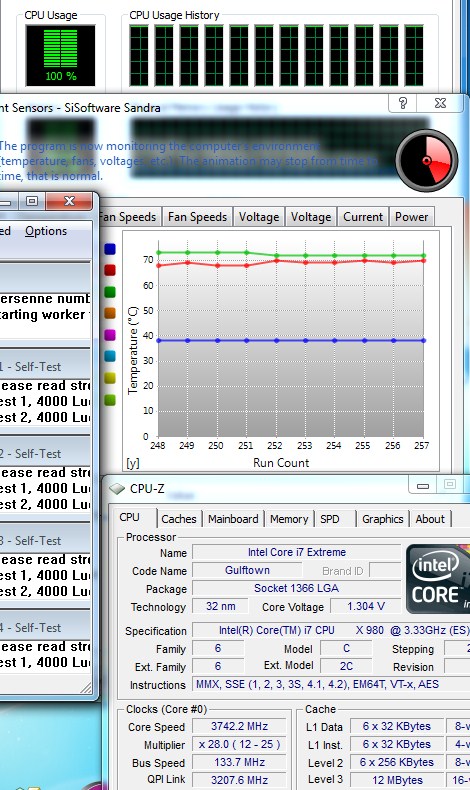Open the Memory tab in CPU-Z
The image size is (470, 790).
[289, 519]
